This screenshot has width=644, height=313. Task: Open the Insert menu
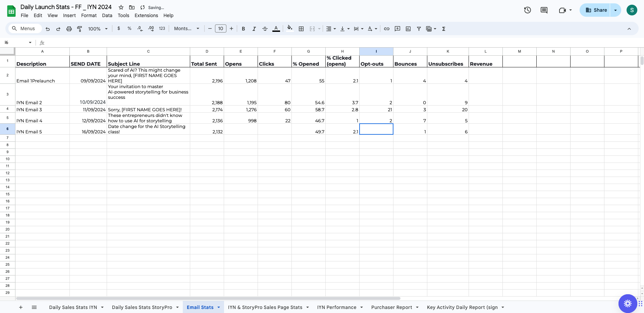tap(69, 15)
